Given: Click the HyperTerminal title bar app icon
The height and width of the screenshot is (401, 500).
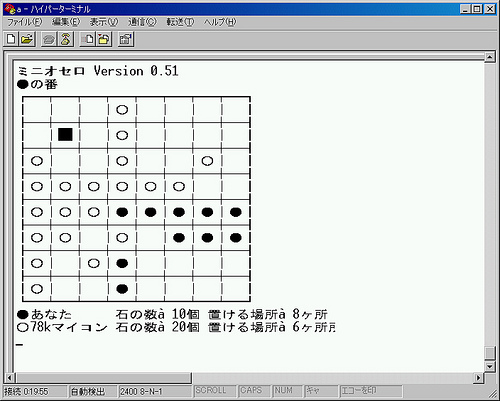Looking at the screenshot, I should click(10, 9).
